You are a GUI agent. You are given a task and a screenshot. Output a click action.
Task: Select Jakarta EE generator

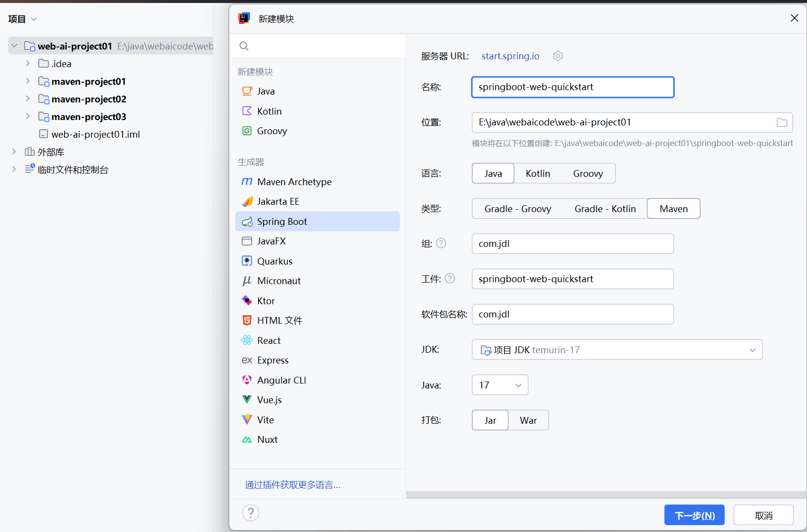pos(318,201)
